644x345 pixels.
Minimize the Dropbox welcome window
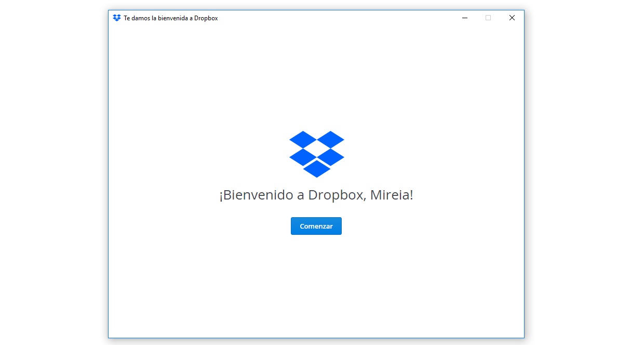point(464,18)
